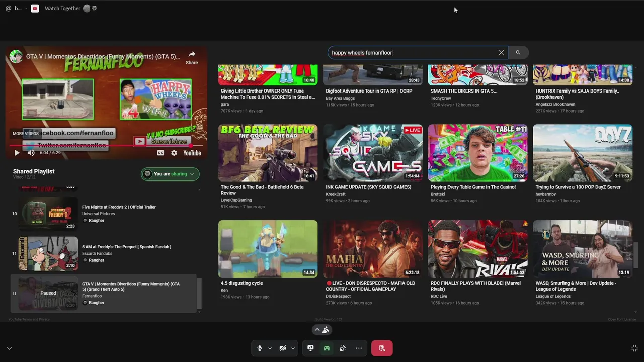Open 'The Good & The Bad - Battlefield 6' thumbnail
This screenshot has width=644, height=362.
tap(268, 153)
